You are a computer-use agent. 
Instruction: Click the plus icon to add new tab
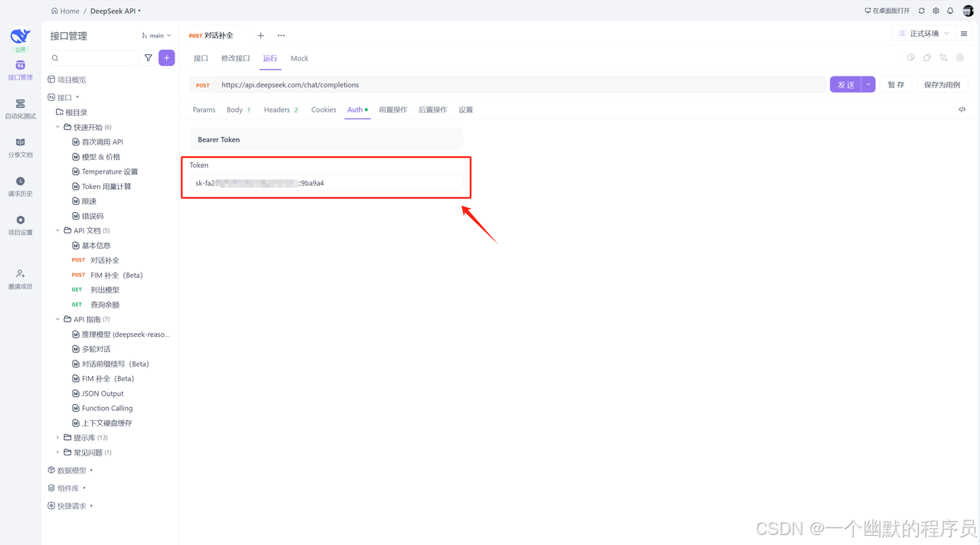point(260,35)
